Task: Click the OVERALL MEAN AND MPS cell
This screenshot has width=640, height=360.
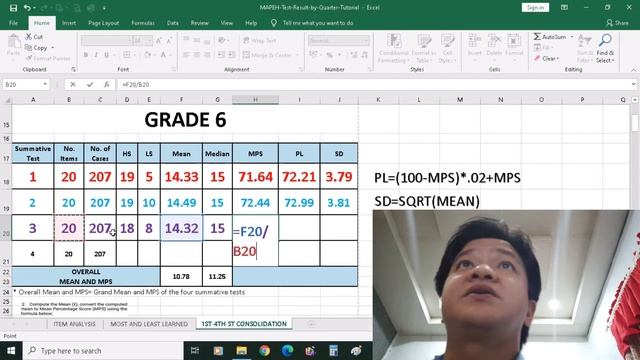Action: pyautogui.click(x=86, y=276)
